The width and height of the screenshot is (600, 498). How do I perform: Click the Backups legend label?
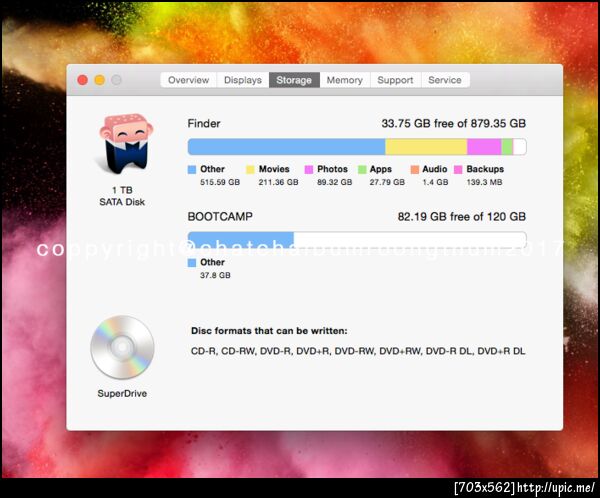click(x=485, y=169)
